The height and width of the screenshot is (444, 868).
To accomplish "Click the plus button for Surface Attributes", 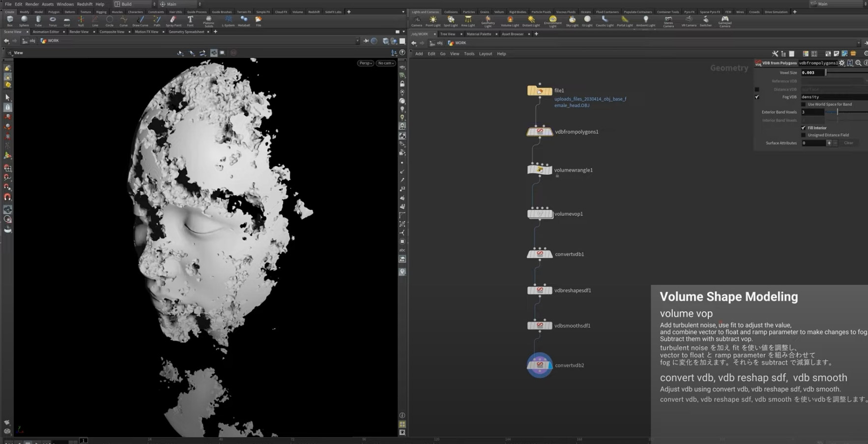I will (x=829, y=143).
